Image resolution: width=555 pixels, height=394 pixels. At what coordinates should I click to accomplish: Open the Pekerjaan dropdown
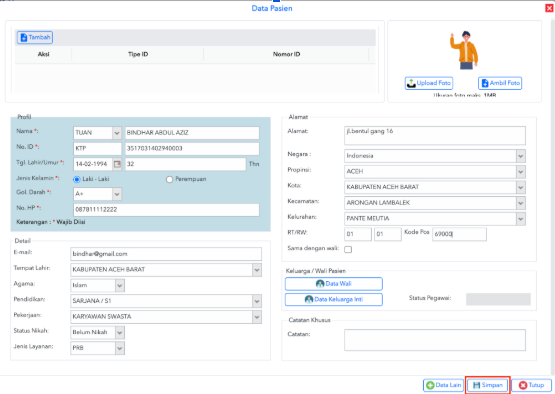pyautogui.click(x=257, y=317)
